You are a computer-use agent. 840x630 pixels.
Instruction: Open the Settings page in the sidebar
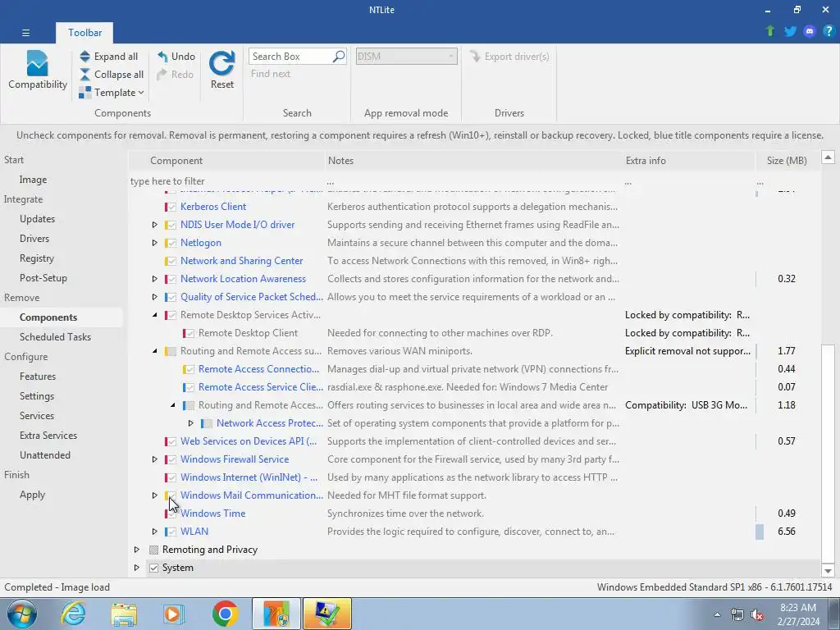36,396
